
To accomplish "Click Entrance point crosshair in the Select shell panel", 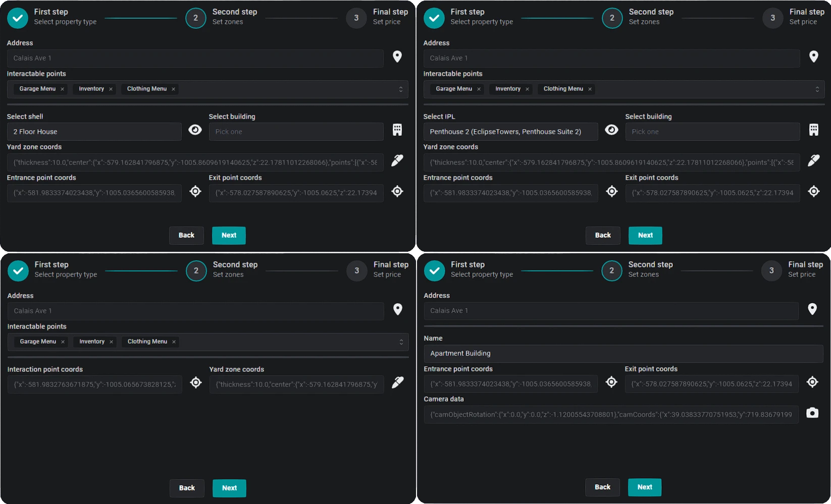I will pos(195,192).
